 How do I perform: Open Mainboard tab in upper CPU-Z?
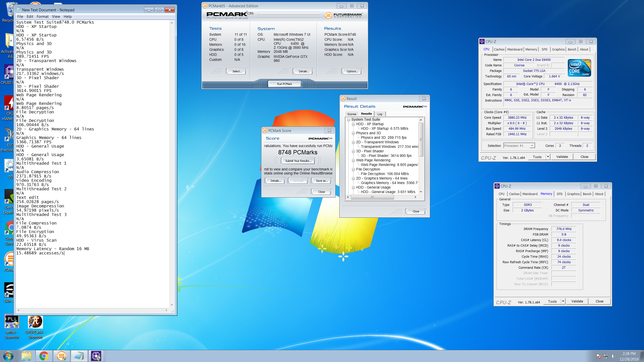(x=515, y=49)
